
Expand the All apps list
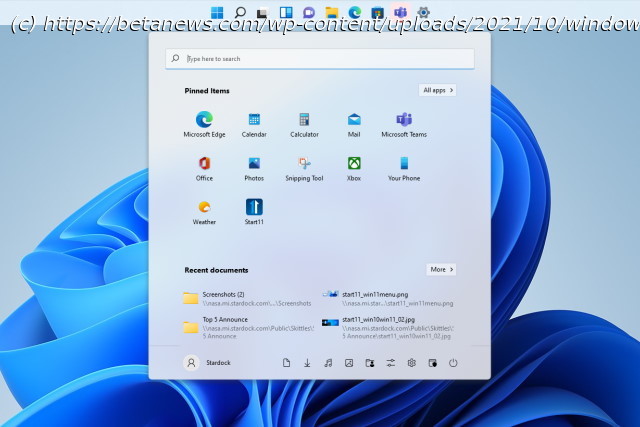438,90
